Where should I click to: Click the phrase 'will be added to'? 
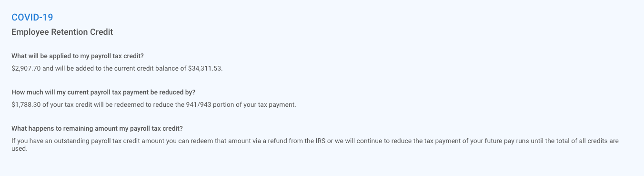(x=76, y=68)
